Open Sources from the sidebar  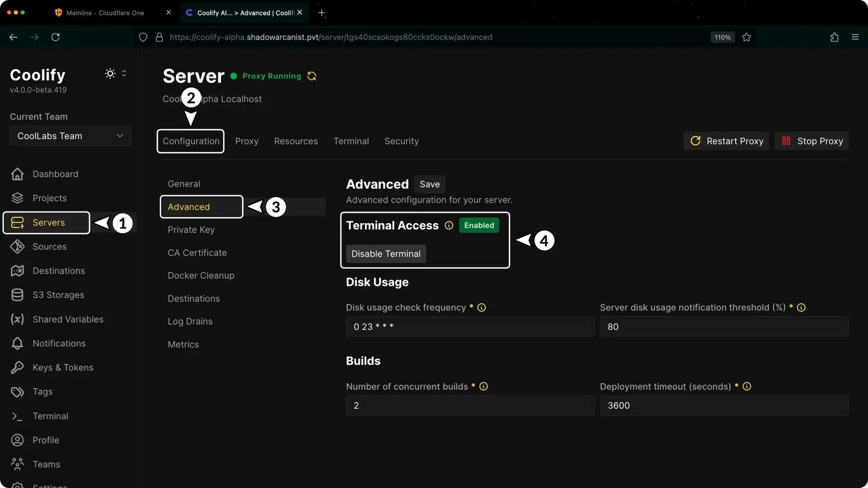click(x=50, y=246)
